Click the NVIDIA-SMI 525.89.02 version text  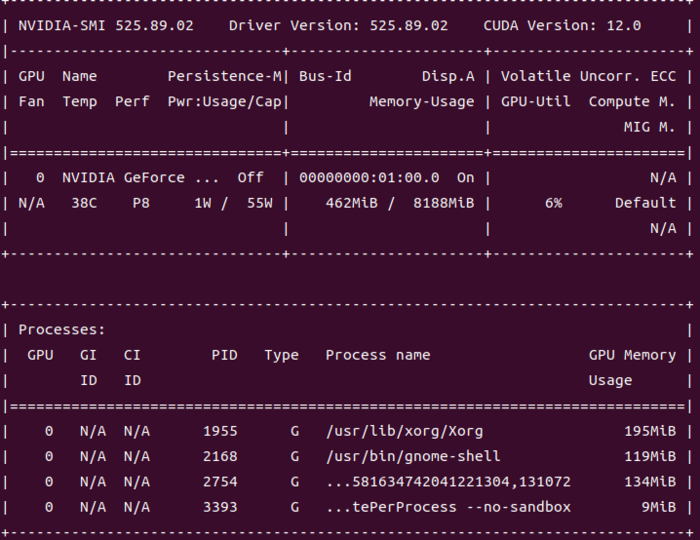(x=106, y=25)
